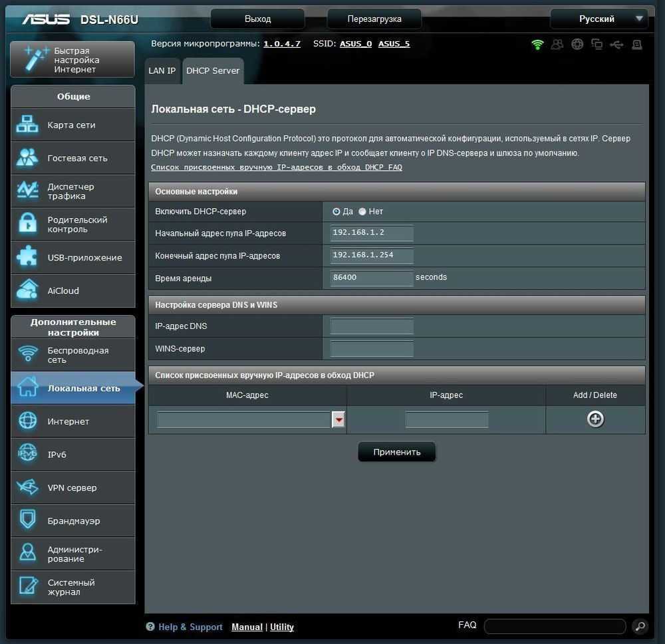Open the Русский language dropdown
Viewport: 665px width, 644px height.
(598, 19)
